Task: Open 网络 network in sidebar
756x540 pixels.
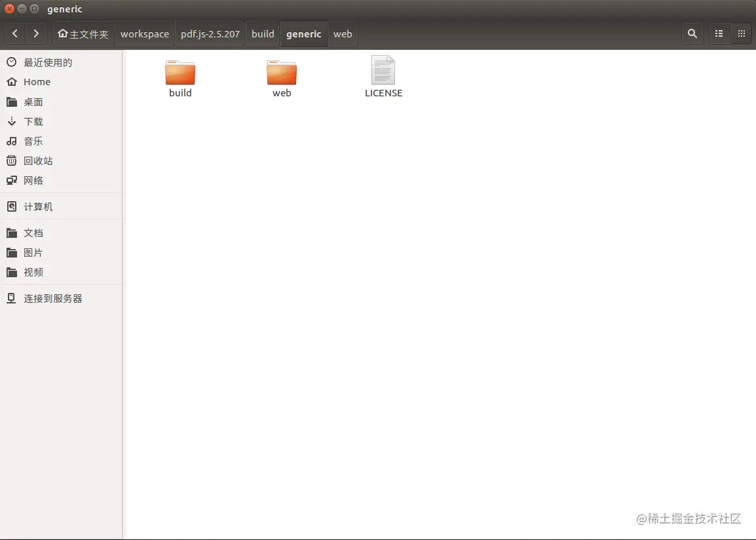Action: click(x=61, y=180)
